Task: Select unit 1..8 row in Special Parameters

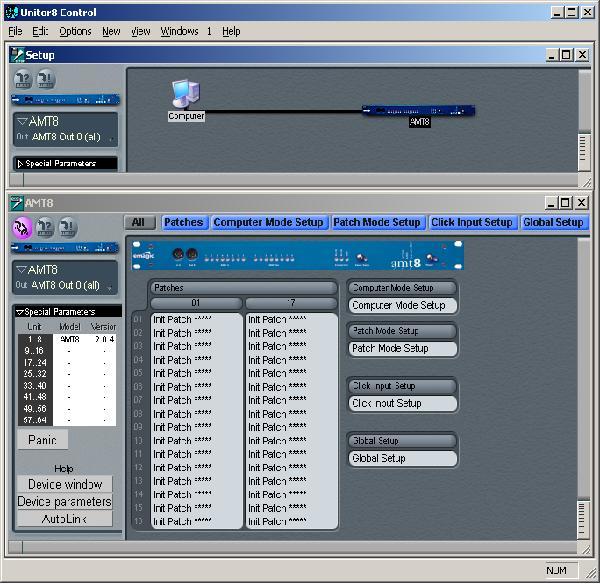Action: click(67, 339)
